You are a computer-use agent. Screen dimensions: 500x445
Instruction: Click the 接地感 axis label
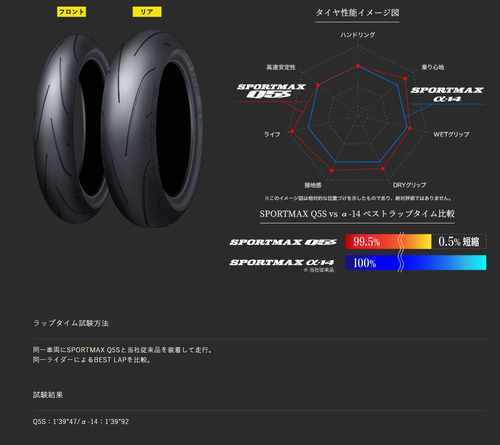(313, 185)
